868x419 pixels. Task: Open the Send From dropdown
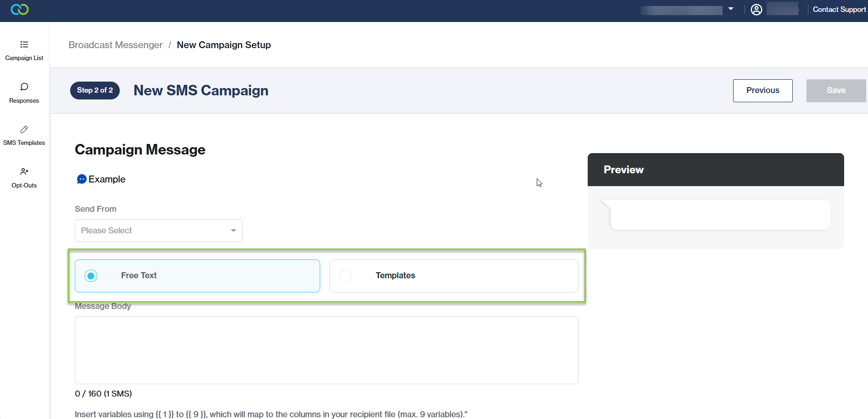[x=158, y=231]
